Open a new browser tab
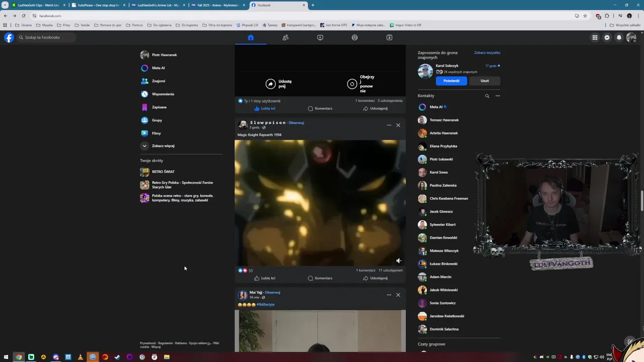The width and height of the screenshot is (644, 362). 313,5
